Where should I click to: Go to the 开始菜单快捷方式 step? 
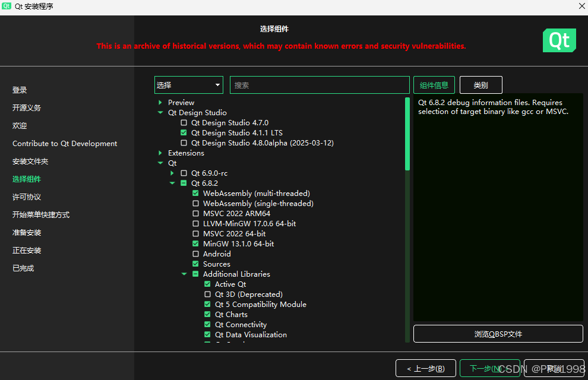pos(41,215)
